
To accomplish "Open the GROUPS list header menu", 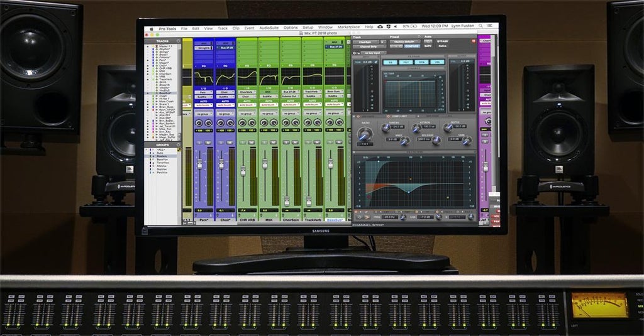I will coord(178,145).
